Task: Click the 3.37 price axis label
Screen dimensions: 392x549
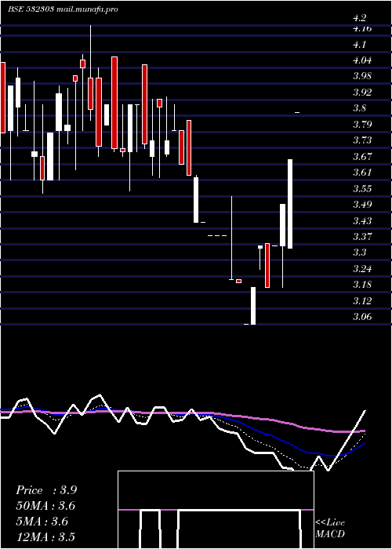Action: tap(362, 237)
